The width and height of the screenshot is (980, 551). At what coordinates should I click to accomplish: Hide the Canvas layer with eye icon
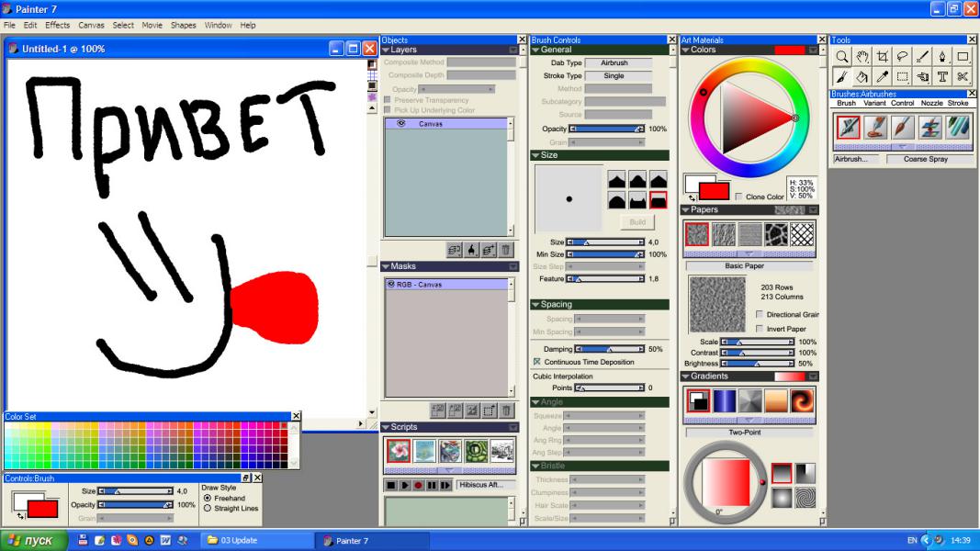(x=400, y=123)
